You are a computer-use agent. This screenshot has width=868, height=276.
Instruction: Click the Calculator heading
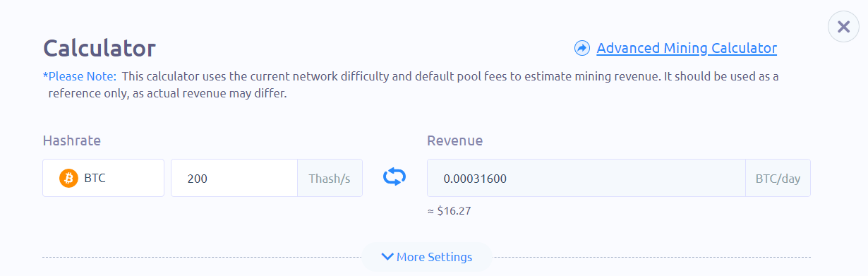(x=100, y=48)
